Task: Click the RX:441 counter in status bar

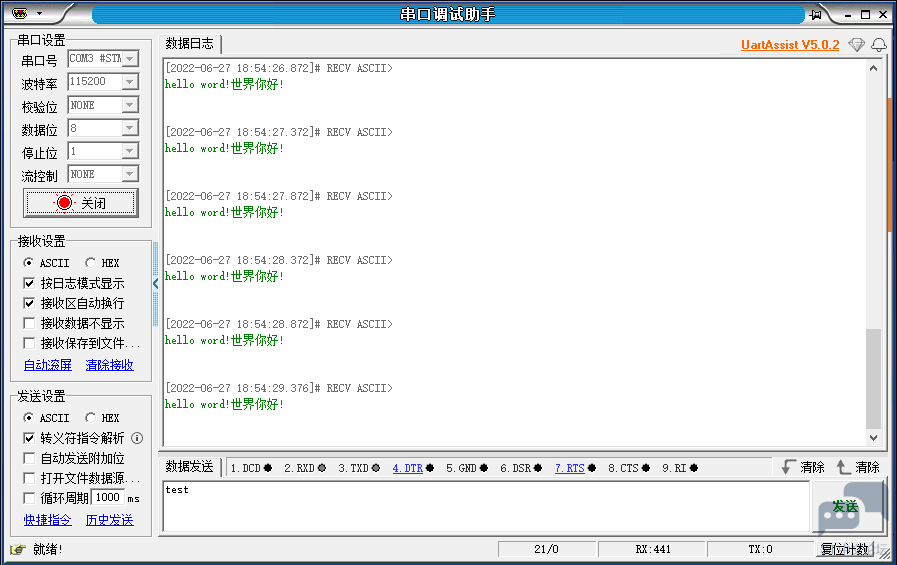Action: click(x=653, y=550)
